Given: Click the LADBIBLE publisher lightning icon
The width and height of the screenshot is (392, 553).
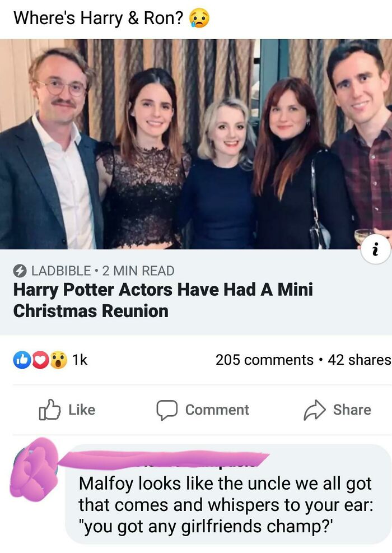Looking at the screenshot, I should tap(19, 271).
